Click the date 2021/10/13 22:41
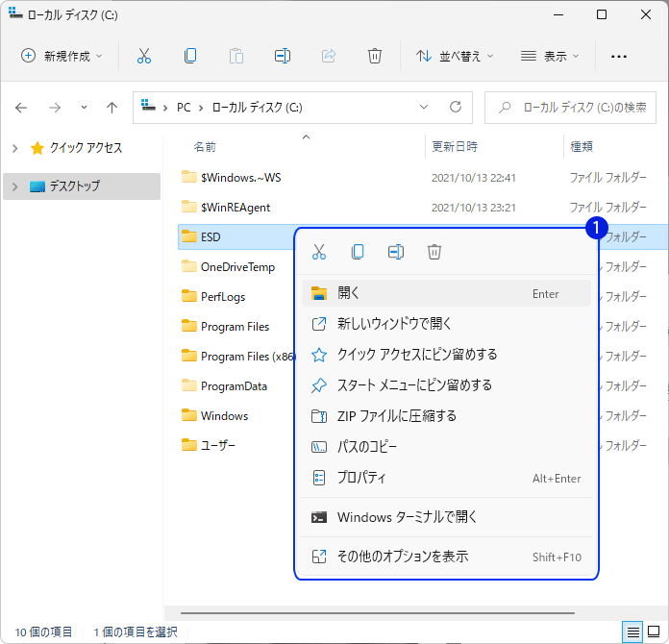Screen dimensions: 669x644 pos(474,178)
